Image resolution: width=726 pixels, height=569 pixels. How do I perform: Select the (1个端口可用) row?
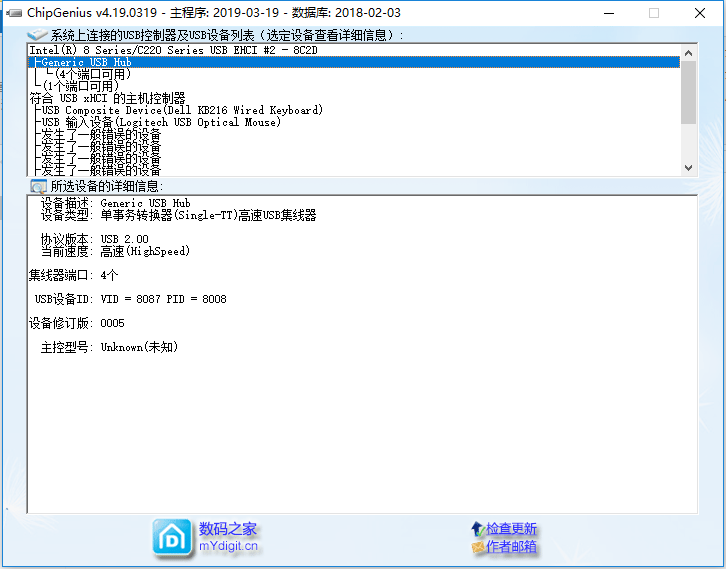coord(354,86)
